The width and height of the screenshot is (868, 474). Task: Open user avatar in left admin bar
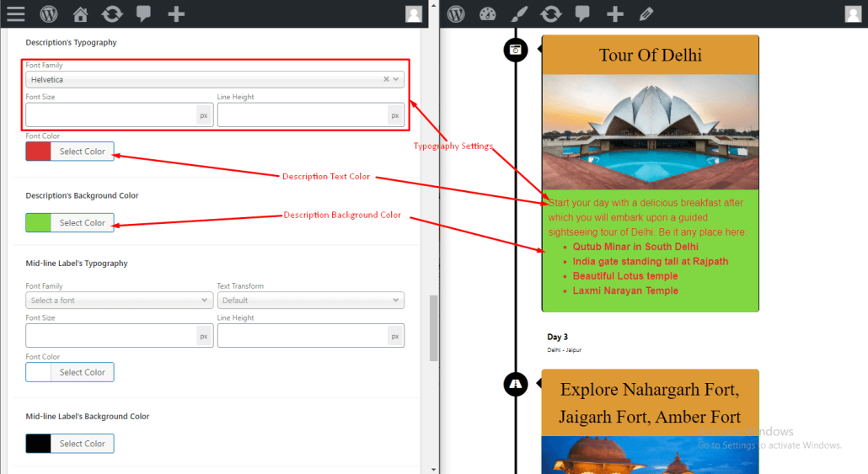click(414, 13)
